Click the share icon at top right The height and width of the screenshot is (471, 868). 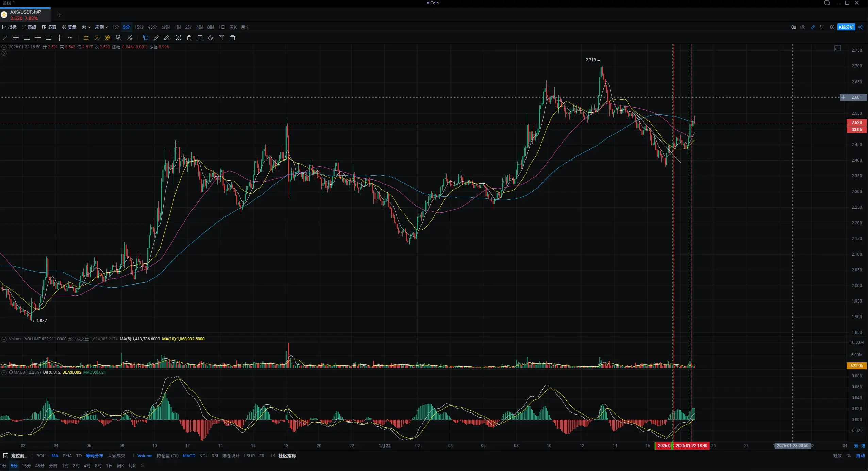pos(861,27)
